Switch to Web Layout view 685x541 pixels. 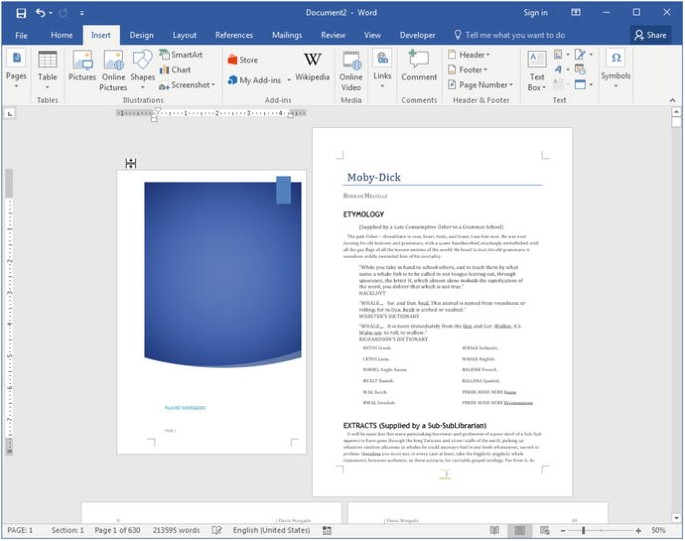coord(545,530)
